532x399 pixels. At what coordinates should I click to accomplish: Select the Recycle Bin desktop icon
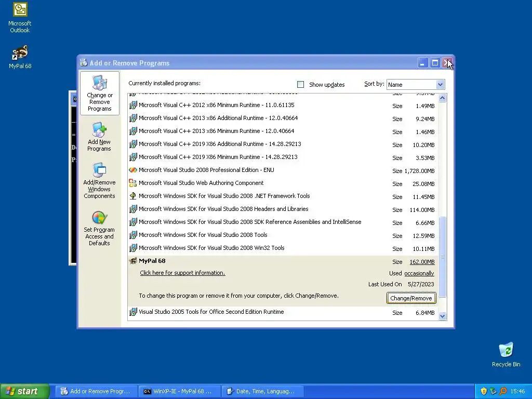point(506,354)
